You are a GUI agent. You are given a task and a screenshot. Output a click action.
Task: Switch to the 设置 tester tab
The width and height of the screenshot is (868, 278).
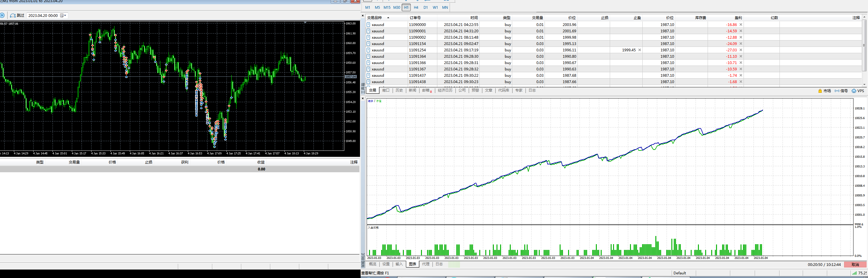[386, 264]
